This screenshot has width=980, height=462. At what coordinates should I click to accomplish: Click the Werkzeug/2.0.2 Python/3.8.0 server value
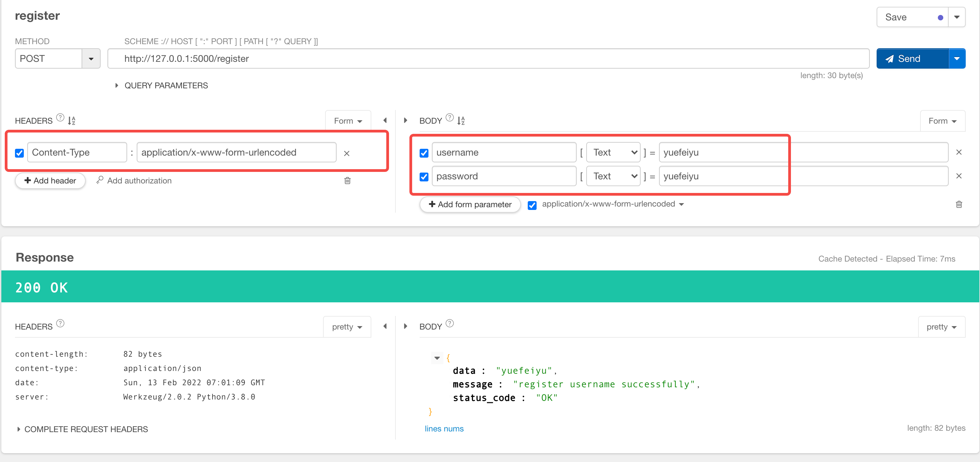click(x=189, y=397)
